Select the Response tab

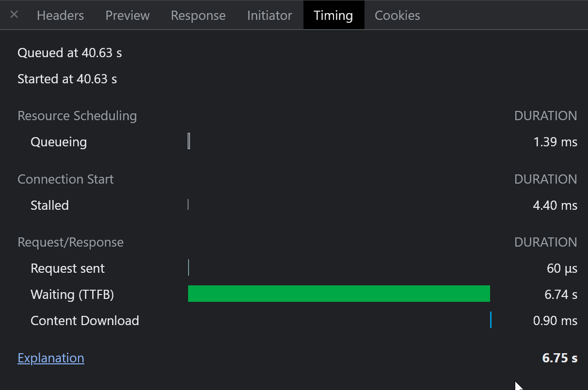(198, 16)
